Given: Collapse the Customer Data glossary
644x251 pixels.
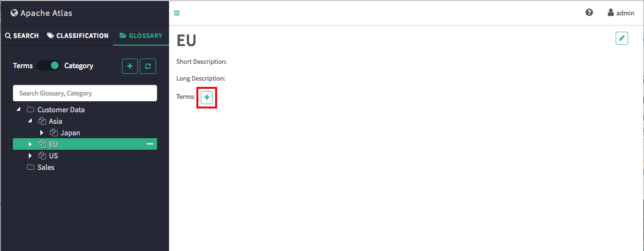Looking at the screenshot, I should [18, 109].
